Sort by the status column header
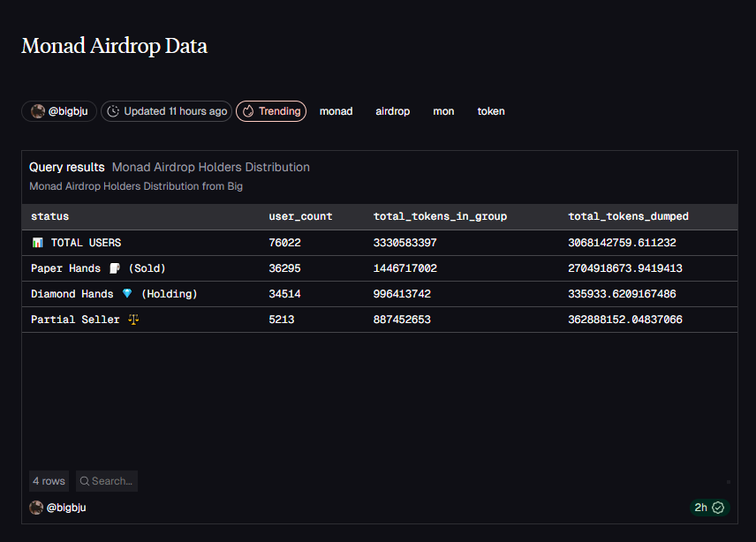 49,216
